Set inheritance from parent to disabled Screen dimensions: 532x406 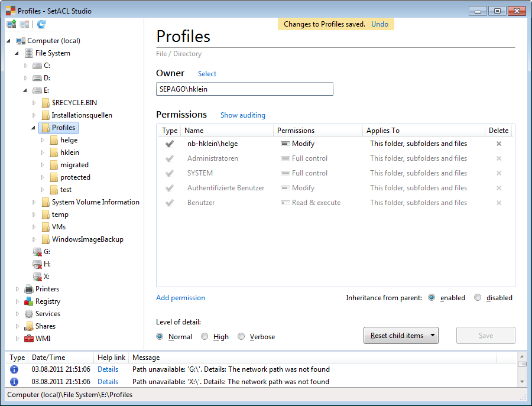(478, 298)
